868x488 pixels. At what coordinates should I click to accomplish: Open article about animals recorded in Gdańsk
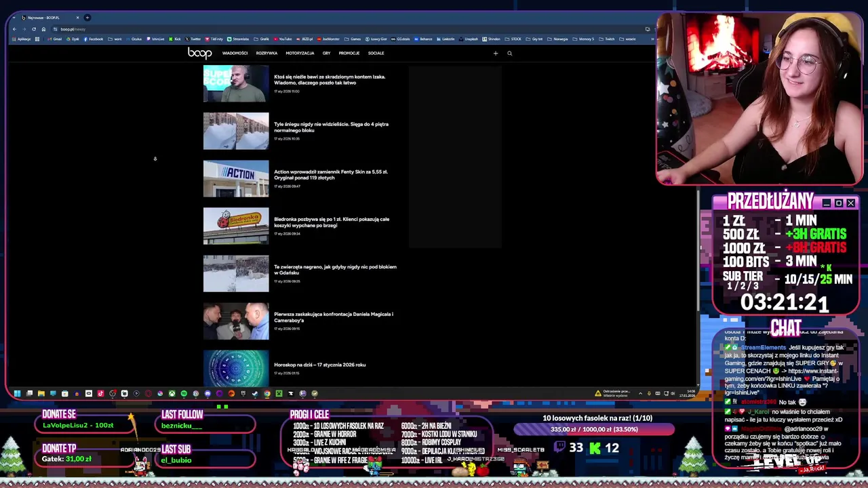click(x=335, y=270)
